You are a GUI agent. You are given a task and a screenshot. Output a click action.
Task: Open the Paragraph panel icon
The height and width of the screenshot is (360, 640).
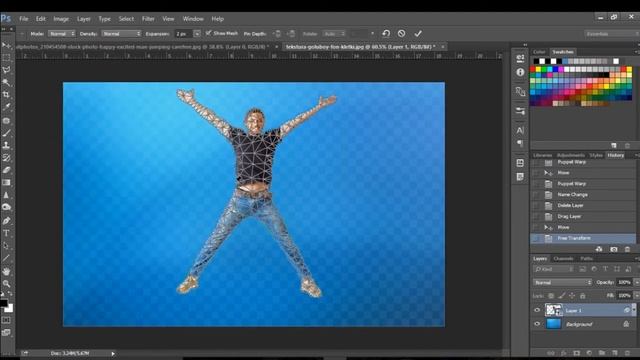click(520, 143)
